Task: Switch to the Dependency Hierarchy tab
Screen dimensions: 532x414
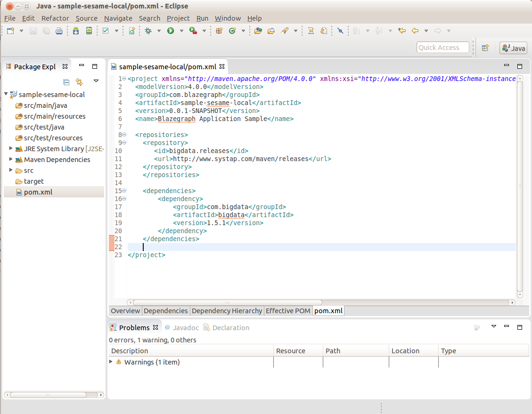Action: click(x=227, y=311)
